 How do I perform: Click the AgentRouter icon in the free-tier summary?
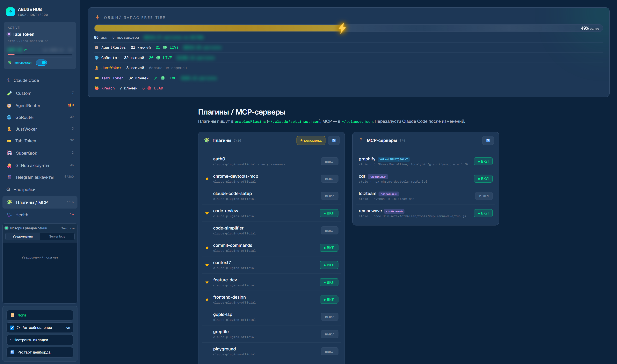pos(97,48)
